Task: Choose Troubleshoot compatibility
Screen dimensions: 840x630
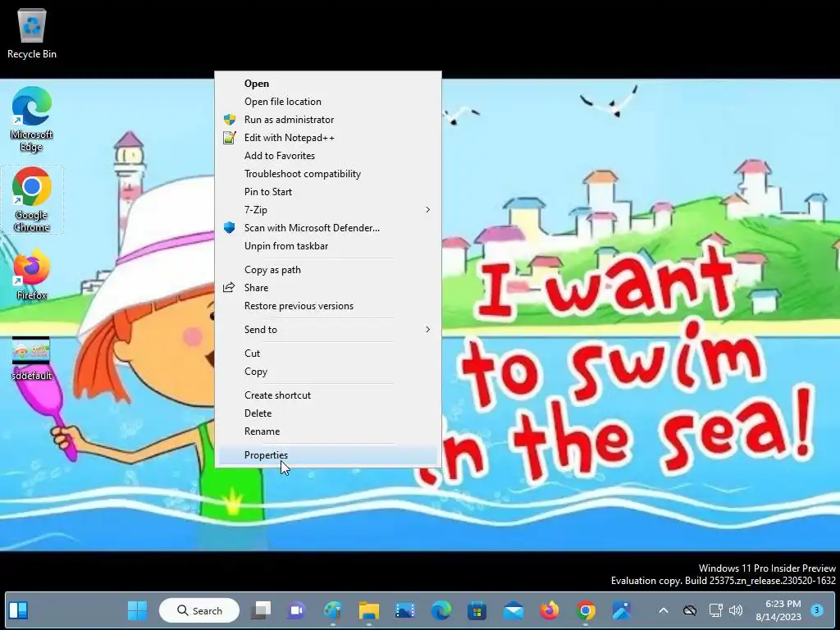Action: pos(328,174)
